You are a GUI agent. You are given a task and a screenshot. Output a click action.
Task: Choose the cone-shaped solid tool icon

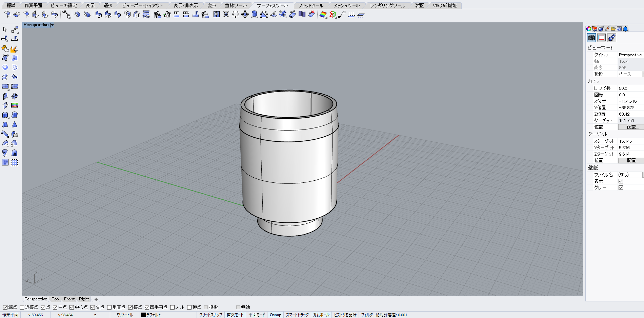point(15,124)
